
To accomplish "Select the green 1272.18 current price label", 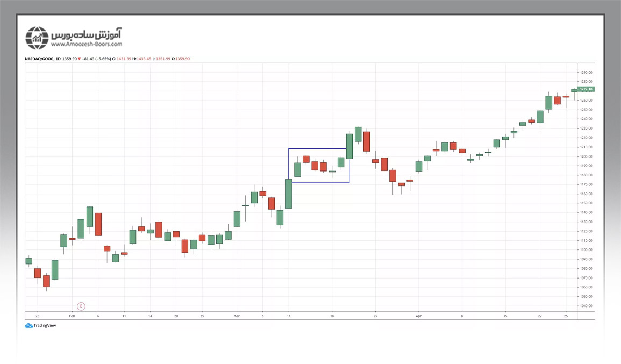I will [x=586, y=89].
